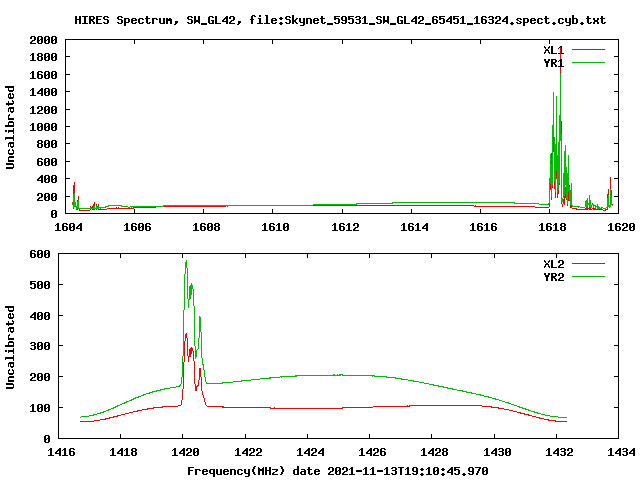The height and width of the screenshot is (480, 640).
Task: Click the 1420 tick label in bottom plot
Action: click(185, 452)
